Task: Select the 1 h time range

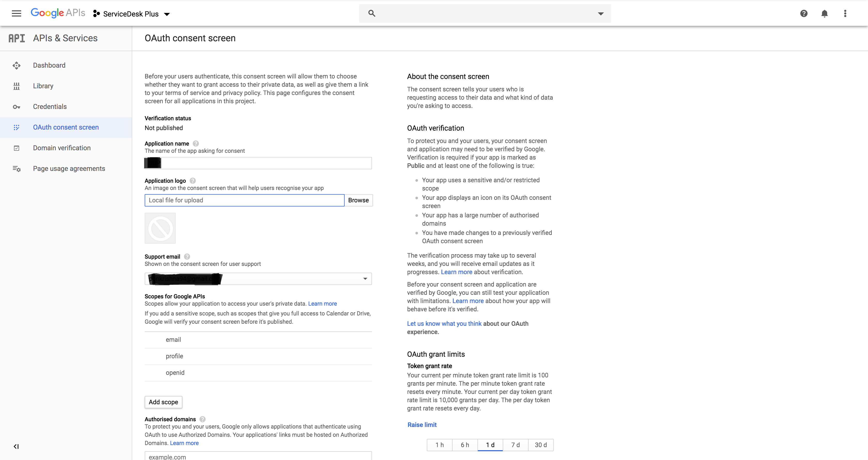Action: tap(439, 445)
